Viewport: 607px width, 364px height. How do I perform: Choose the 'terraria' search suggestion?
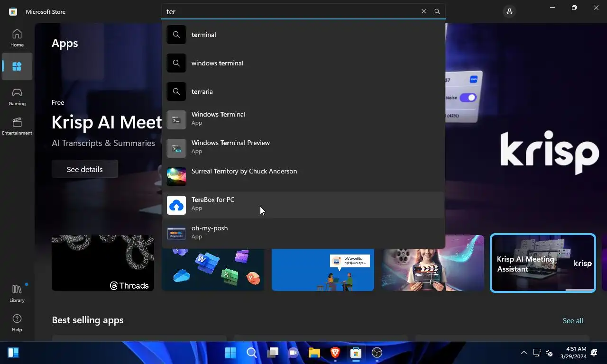[303, 91]
